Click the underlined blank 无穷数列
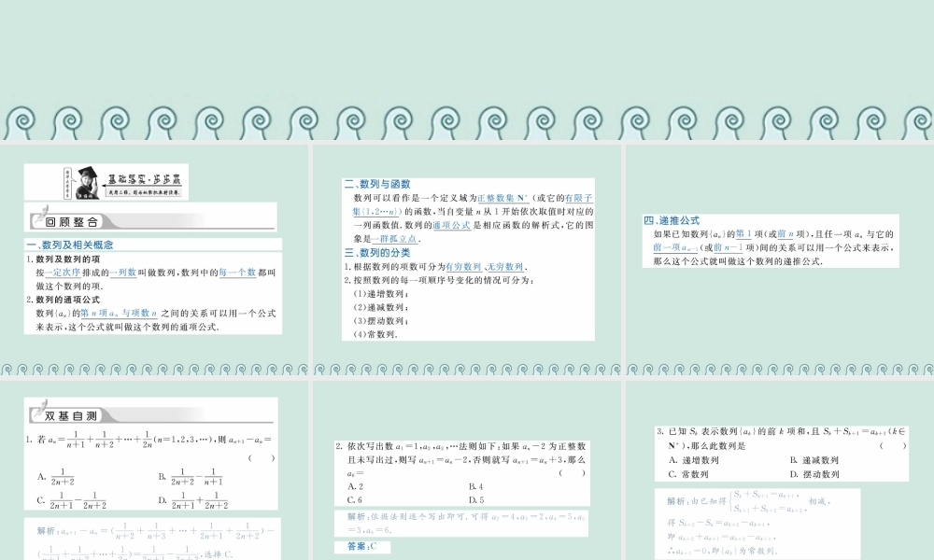Screen dimensions: 934x560 [x=504, y=267]
